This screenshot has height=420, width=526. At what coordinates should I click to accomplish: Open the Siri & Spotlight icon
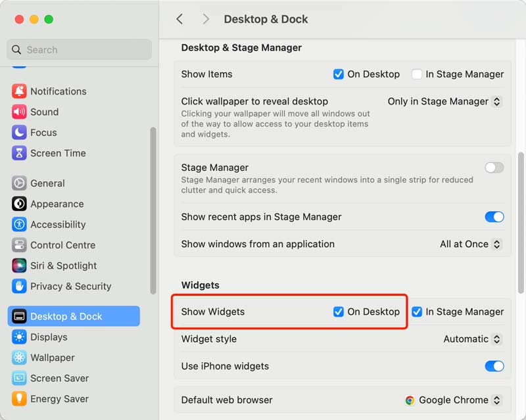tap(19, 266)
